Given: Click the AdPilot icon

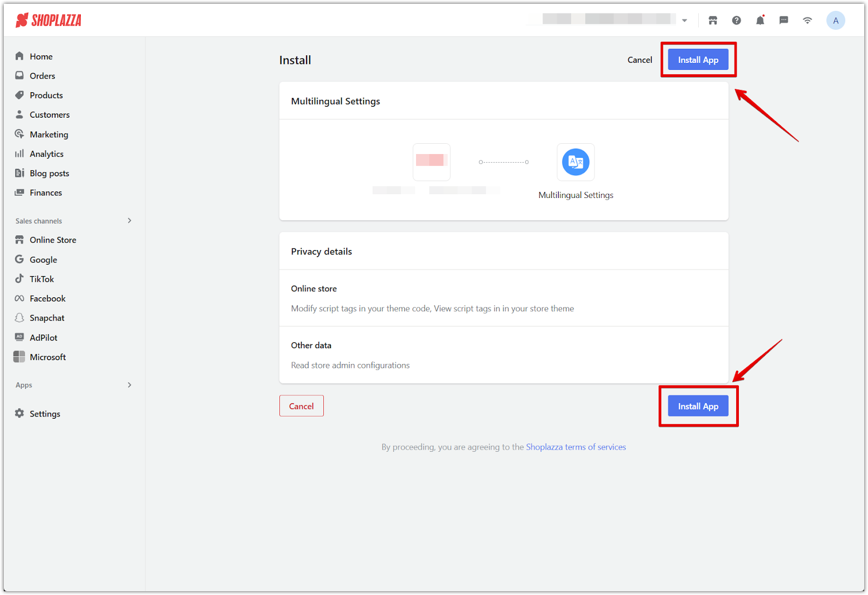Looking at the screenshot, I should [x=20, y=337].
